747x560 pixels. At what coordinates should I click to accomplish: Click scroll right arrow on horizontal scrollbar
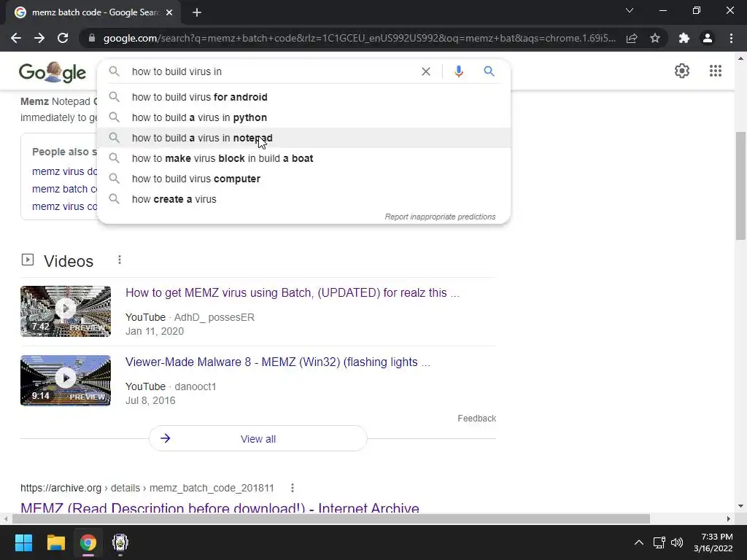pyautogui.click(x=729, y=518)
